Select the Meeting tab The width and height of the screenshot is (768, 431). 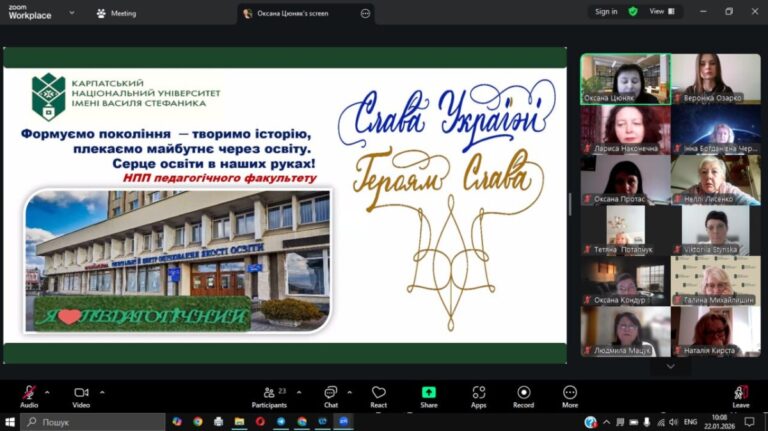(117, 13)
